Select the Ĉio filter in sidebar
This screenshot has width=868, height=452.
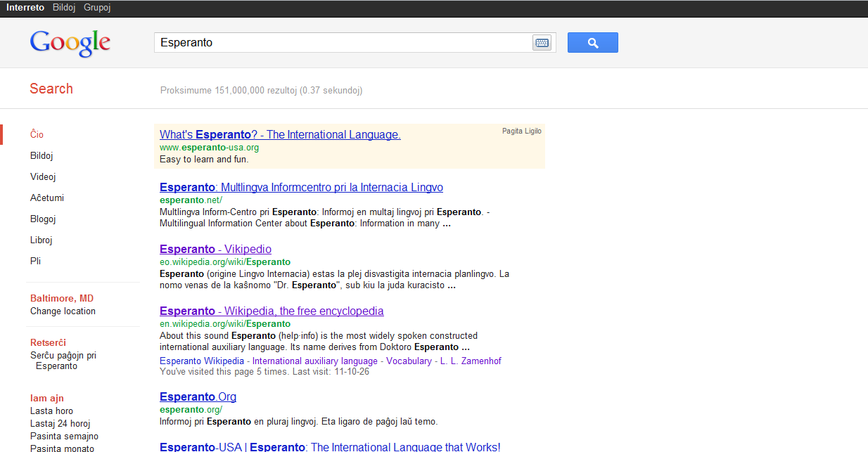37,134
